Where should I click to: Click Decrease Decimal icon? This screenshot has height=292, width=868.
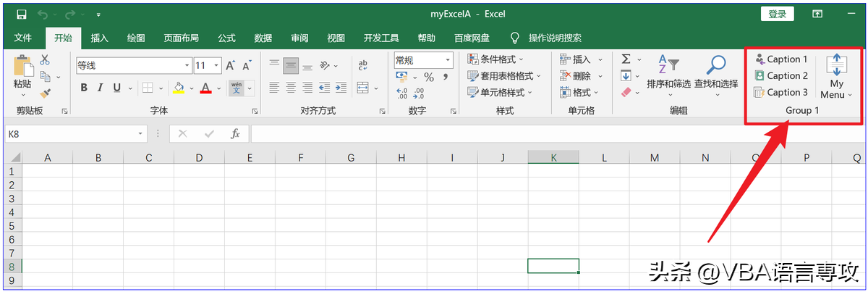tap(419, 93)
